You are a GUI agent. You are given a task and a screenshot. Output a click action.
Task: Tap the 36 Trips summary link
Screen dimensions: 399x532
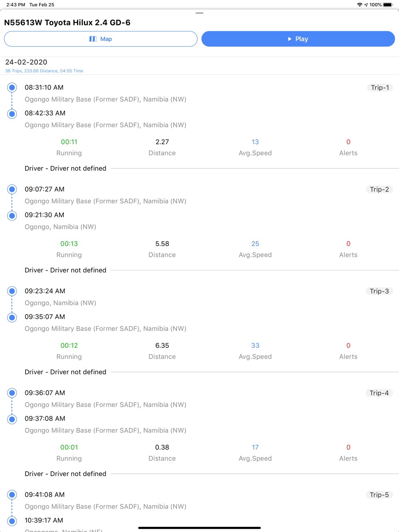44,71
